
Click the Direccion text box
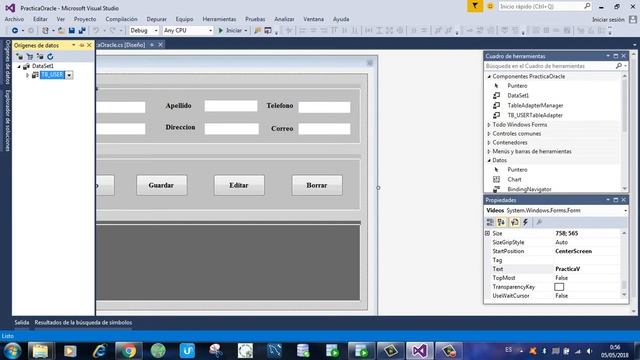231,129
